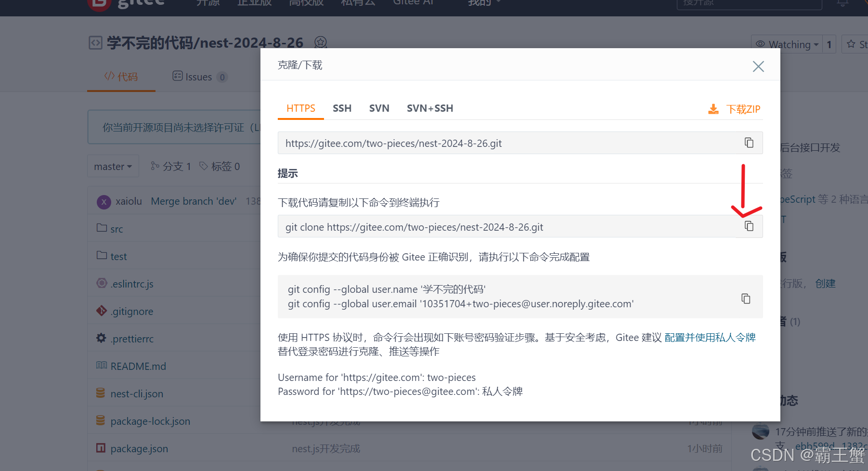The height and width of the screenshot is (471, 868).
Task: Click the package.json npm icon
Action: pyautogui.click(x=101, y=448)
